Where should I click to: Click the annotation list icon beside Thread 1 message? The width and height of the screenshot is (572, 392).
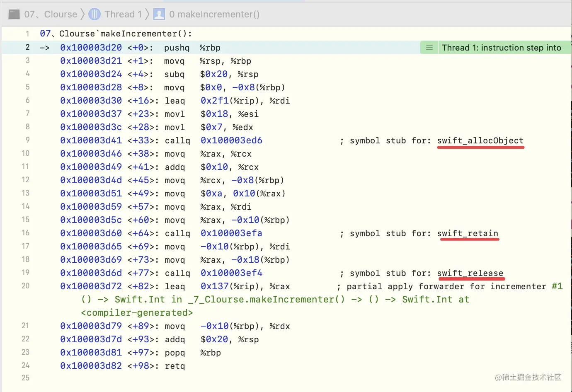pyautogui.click(x=429, y=48)
